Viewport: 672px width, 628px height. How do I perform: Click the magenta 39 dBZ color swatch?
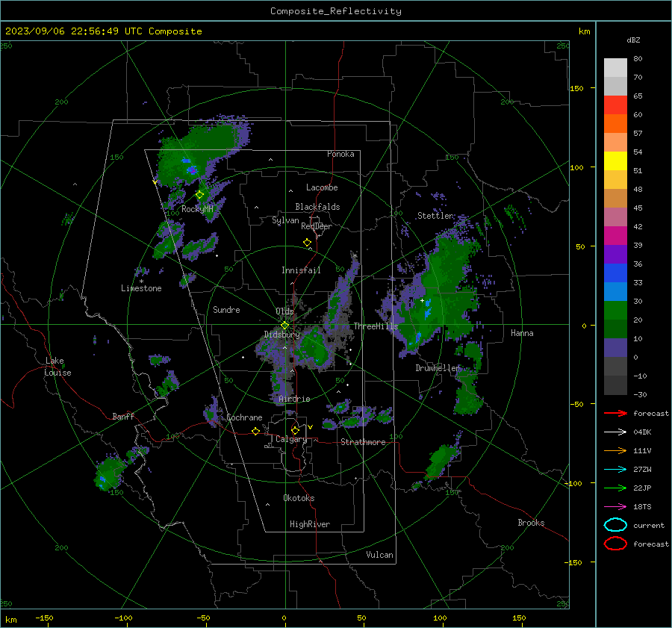(x=615, y=236)
